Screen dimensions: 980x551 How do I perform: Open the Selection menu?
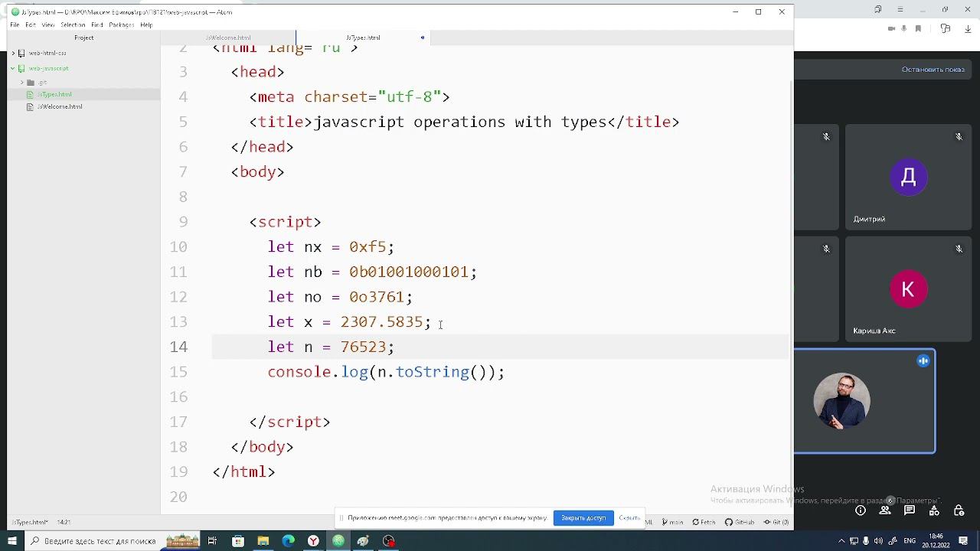(x=73, y=24)
